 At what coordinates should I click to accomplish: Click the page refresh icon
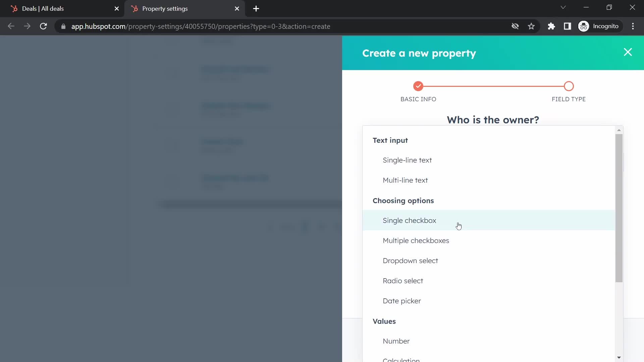click(43, 26)
